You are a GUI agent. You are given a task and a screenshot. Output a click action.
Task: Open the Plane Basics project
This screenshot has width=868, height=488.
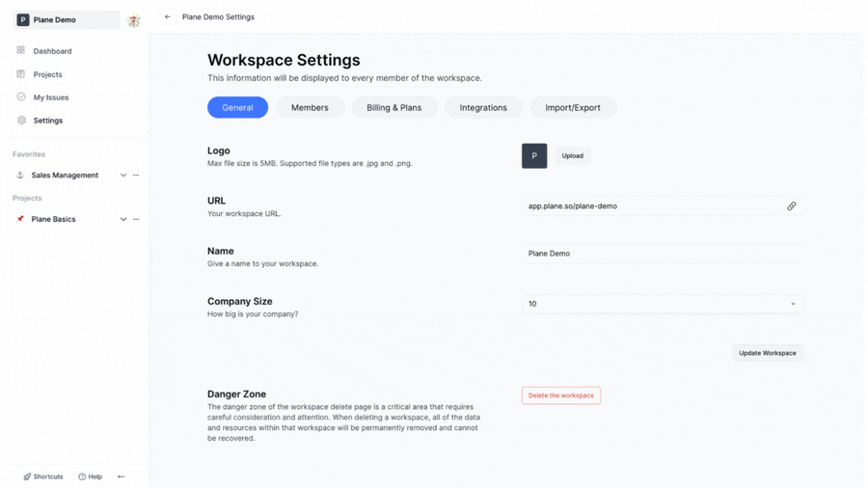[x=53, y=219]
